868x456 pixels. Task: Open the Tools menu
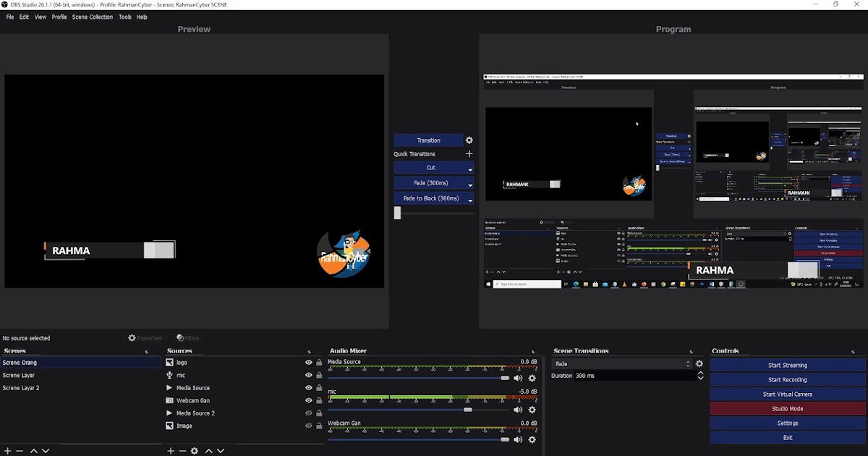click(x=124, y=17)
